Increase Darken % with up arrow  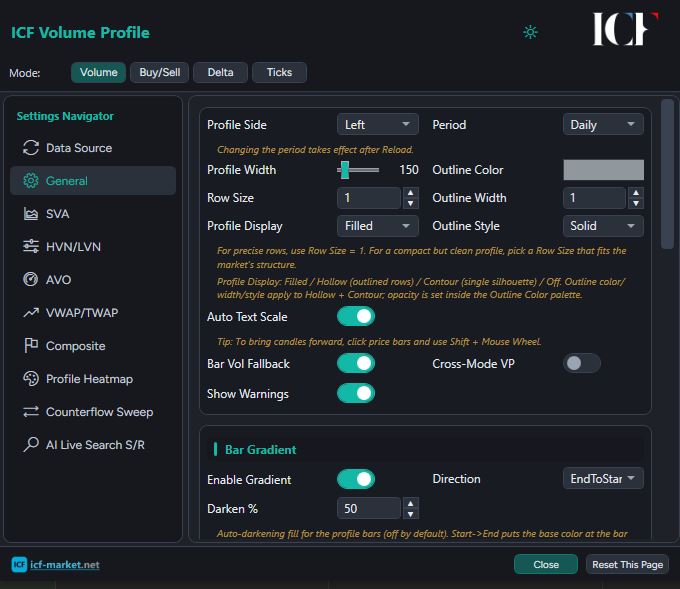(410, 503)
